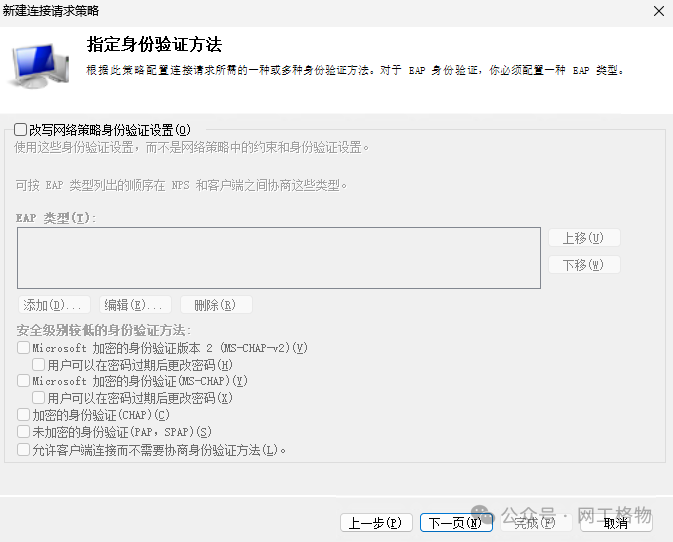
Task: Click the 下移(W) button
Action: [584, 265]
